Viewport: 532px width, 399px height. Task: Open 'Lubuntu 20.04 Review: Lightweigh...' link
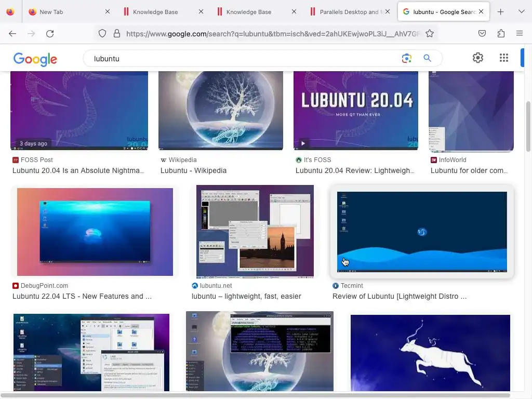click(x=355, y=170)
